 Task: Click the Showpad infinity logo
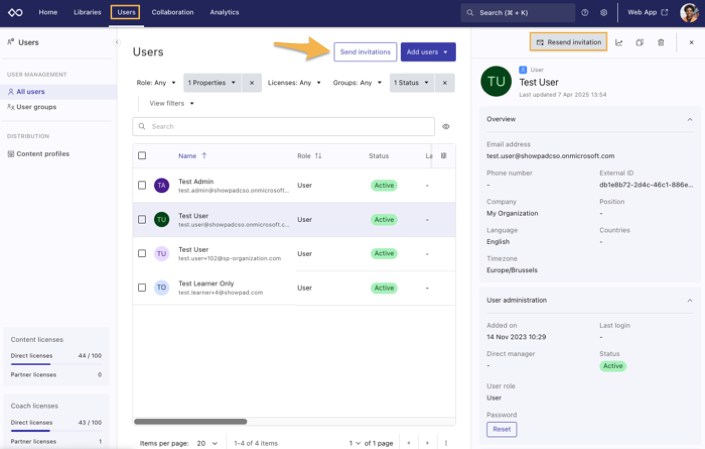(x=17, y=13)
